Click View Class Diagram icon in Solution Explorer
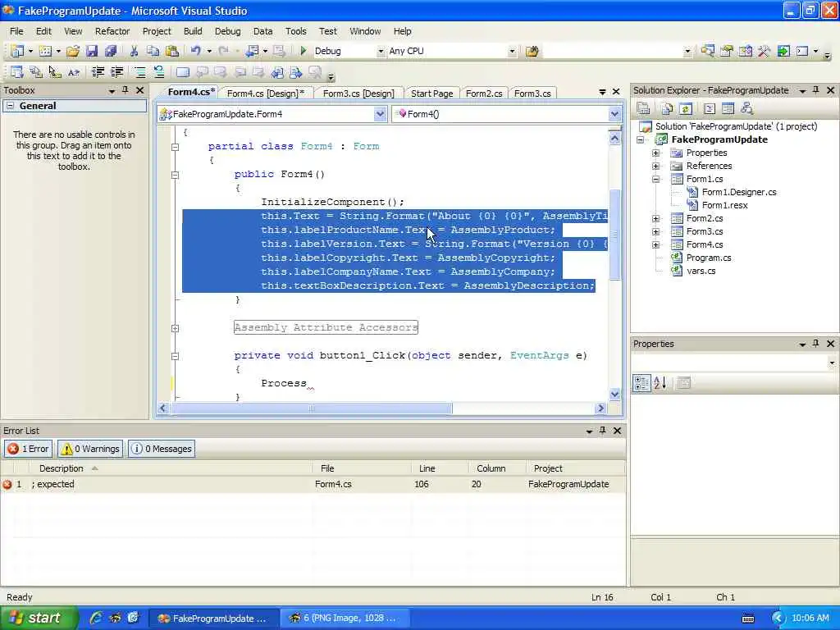 pyautogui.click(x=746, y=109)
